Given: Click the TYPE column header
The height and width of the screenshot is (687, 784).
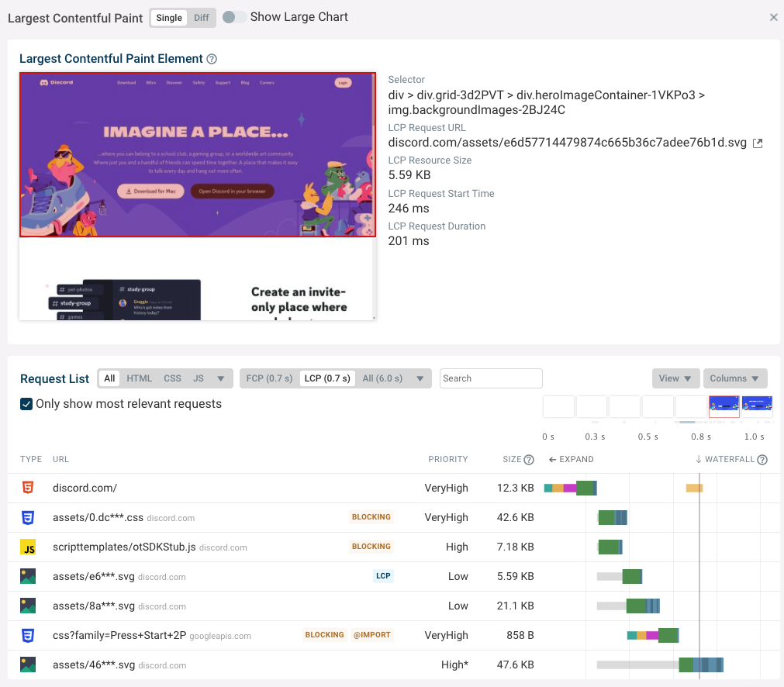Looking at the screenshot, I should click(x=31, y=460).
